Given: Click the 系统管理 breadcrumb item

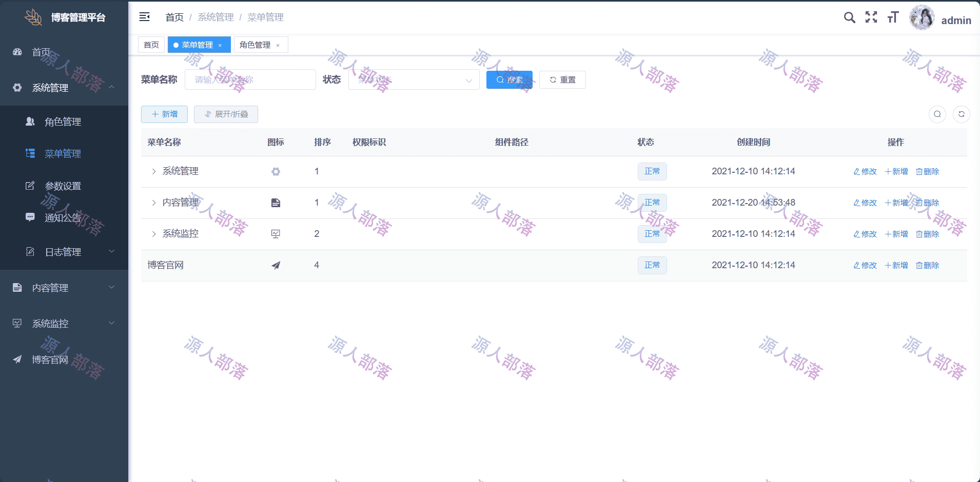Looking at the screenshot, I should [x=215, y=17].
